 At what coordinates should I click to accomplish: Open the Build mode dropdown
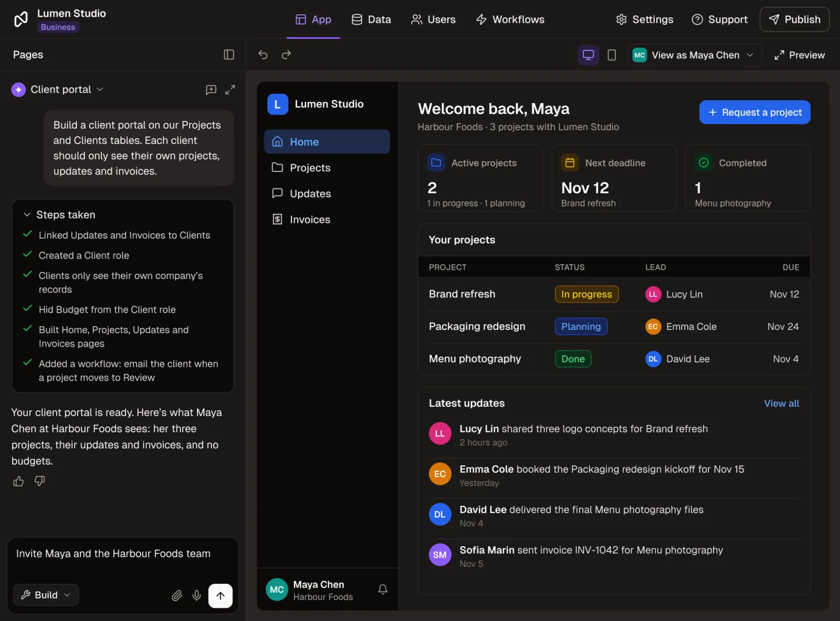tap(46, 595)
